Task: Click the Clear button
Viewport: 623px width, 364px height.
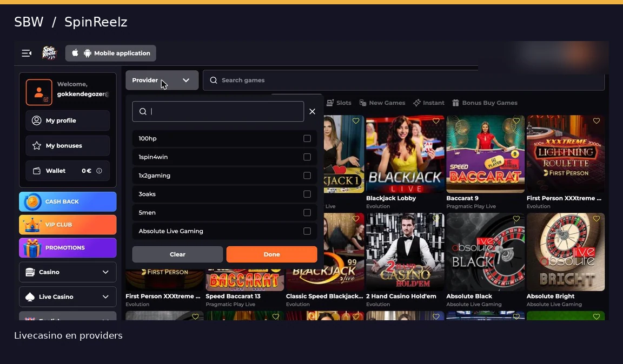Action: pyautogui.click(x=177, y=254)
